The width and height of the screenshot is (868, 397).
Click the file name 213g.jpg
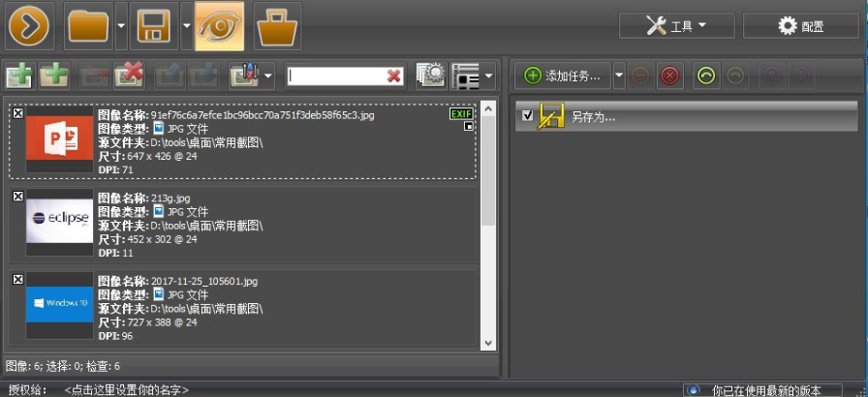click(x=170, y=198)
